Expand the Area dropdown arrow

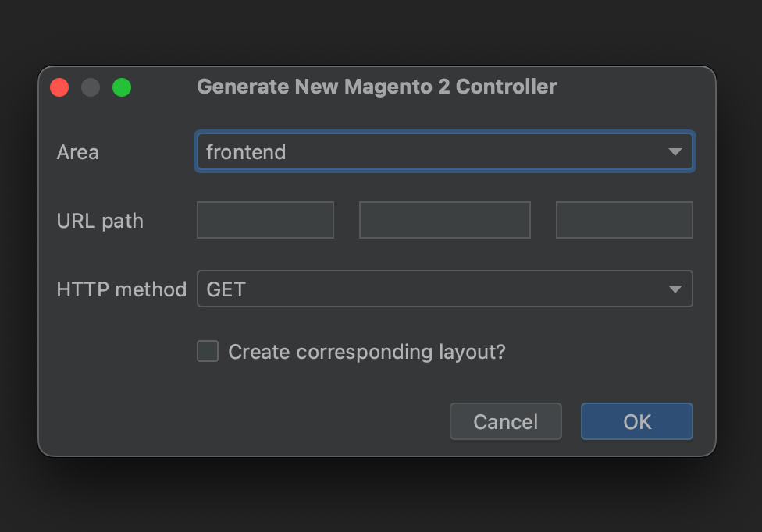(x=675, y=152)
